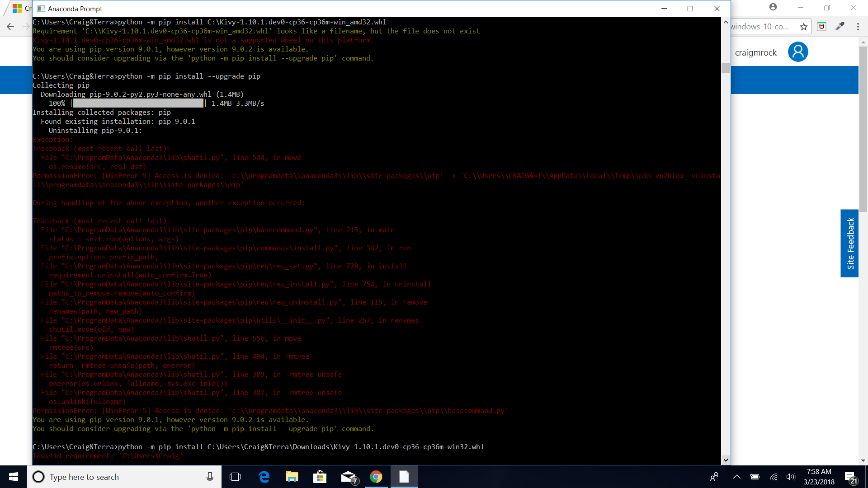Click the craigmrock user avatar
The width and height of the screenshot is (868, 488).
(798, 52)
